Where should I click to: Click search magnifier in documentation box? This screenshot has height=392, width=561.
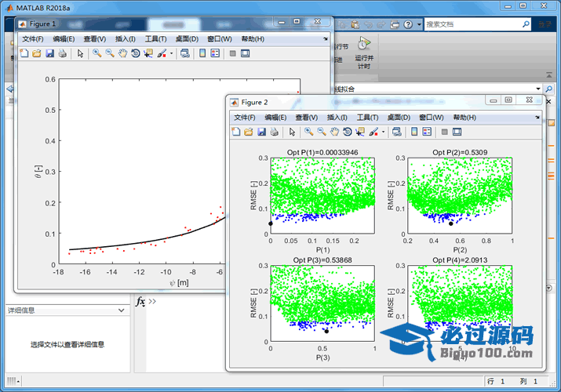pos(526,24)
